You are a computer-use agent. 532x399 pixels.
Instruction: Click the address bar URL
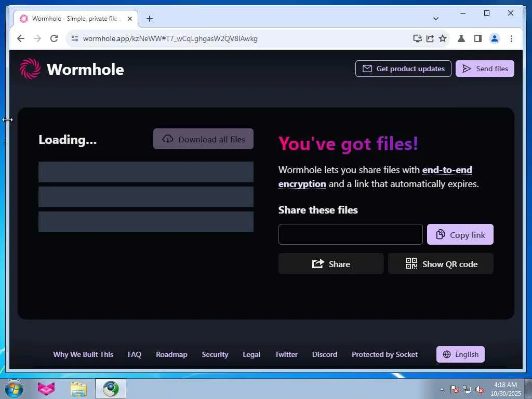coord(170,38)
